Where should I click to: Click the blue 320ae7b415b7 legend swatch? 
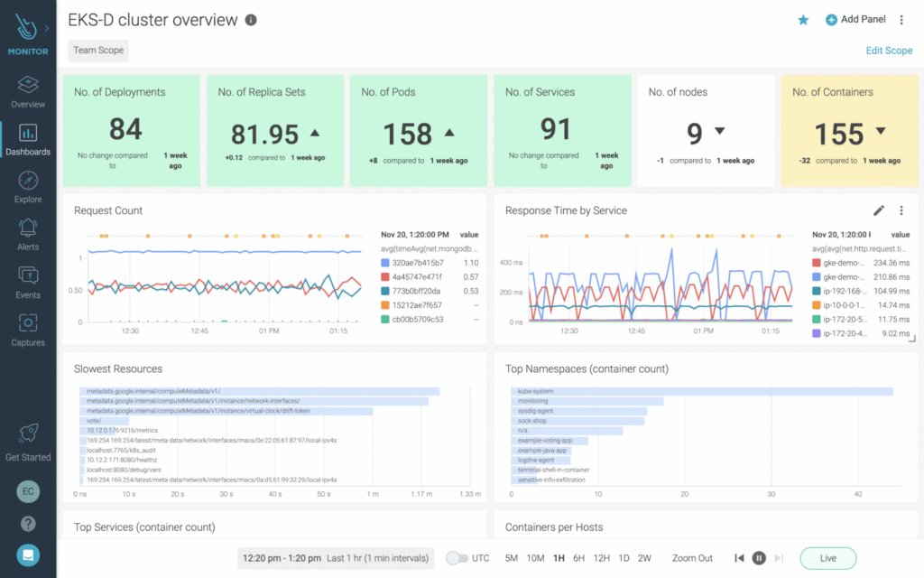pyautogui.click(x=384, y=263)
